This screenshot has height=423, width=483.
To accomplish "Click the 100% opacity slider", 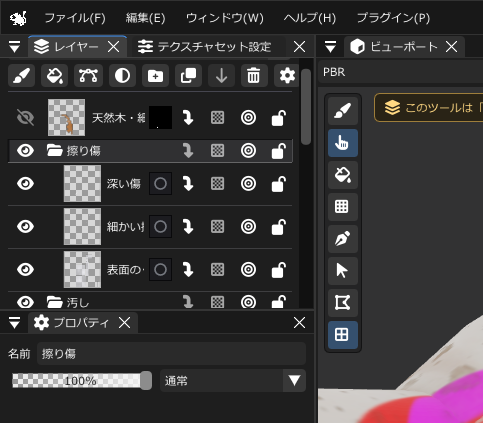I will point(82,380).
